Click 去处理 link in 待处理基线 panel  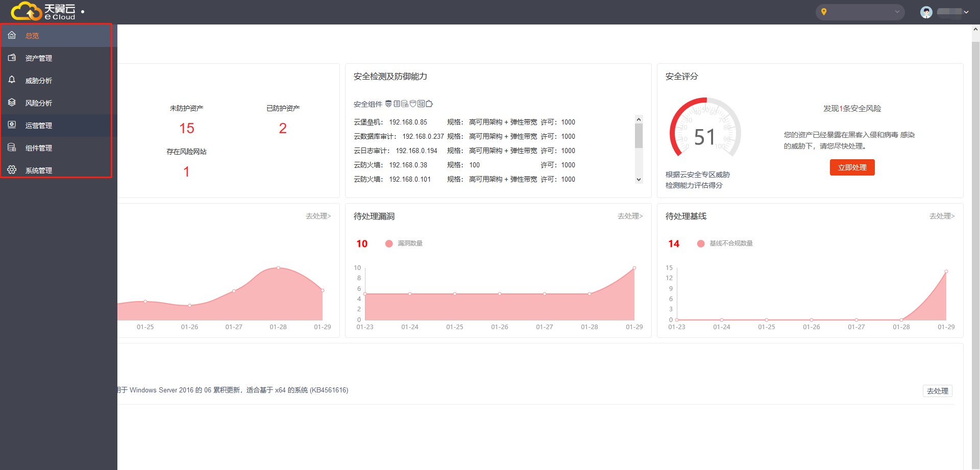(x=942, y=216)
